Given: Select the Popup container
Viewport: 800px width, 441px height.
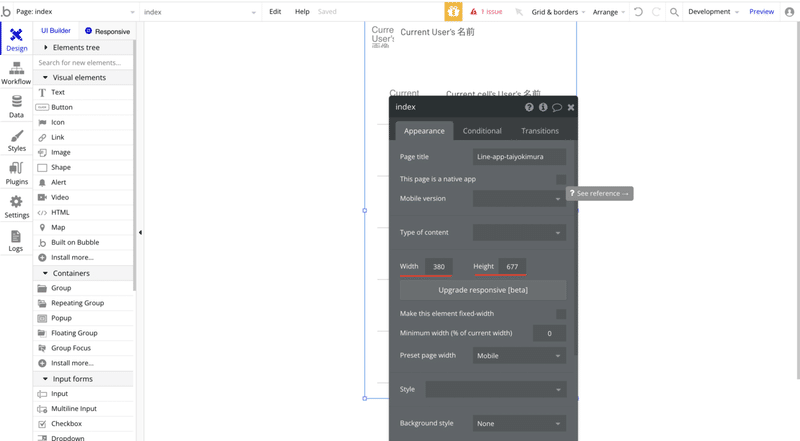Looking at the screenshot, I should pyautogui.click(x=85, y=317).
